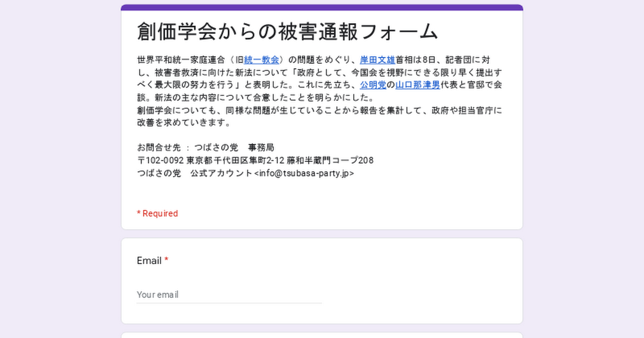Click the red * Required notice
The image size is (644, 338).
(157, 214)
